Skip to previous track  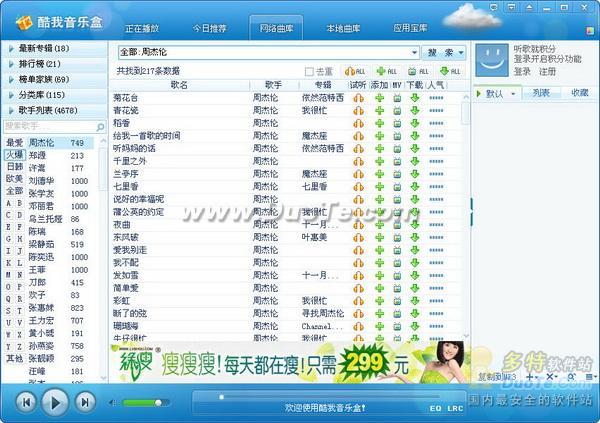[26, 402]
